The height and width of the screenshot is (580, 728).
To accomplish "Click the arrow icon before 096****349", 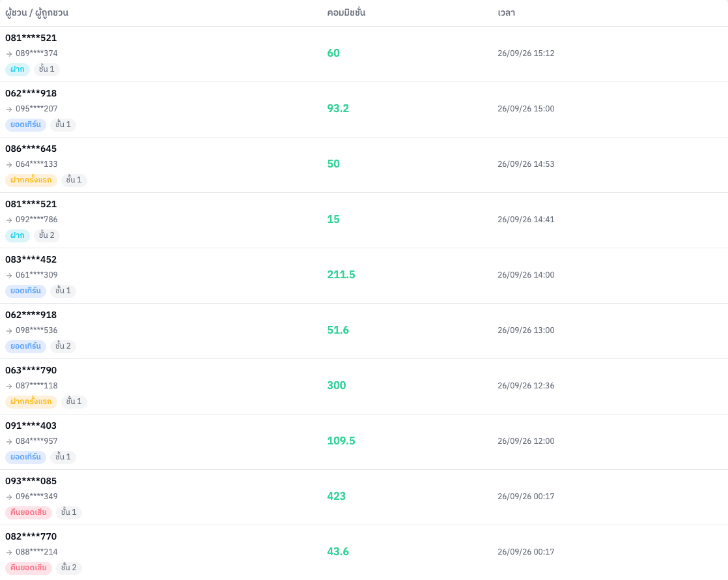I will tap(9, 497).
